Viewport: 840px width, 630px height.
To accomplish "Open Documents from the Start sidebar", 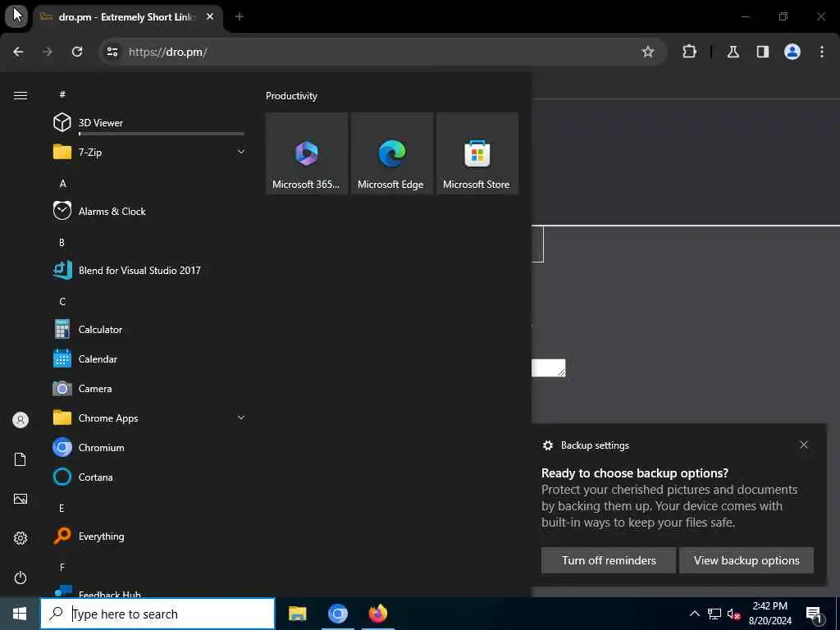I will (21, 459).
